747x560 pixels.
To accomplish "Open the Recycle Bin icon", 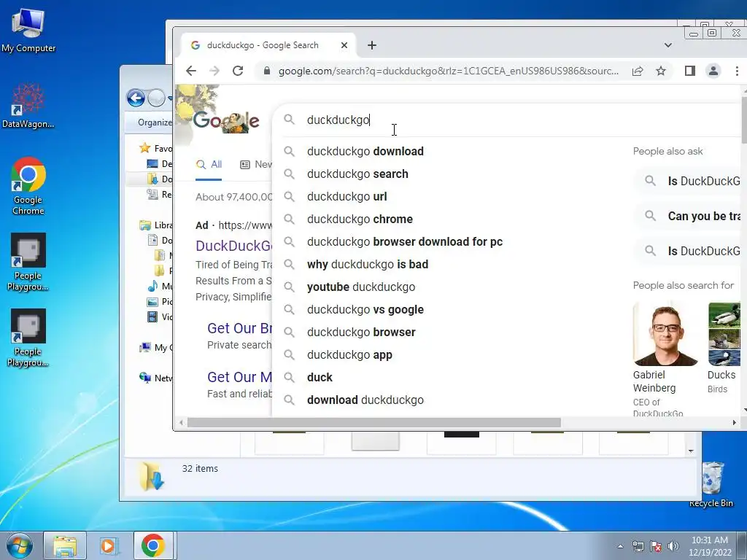I will coord(711,484).
